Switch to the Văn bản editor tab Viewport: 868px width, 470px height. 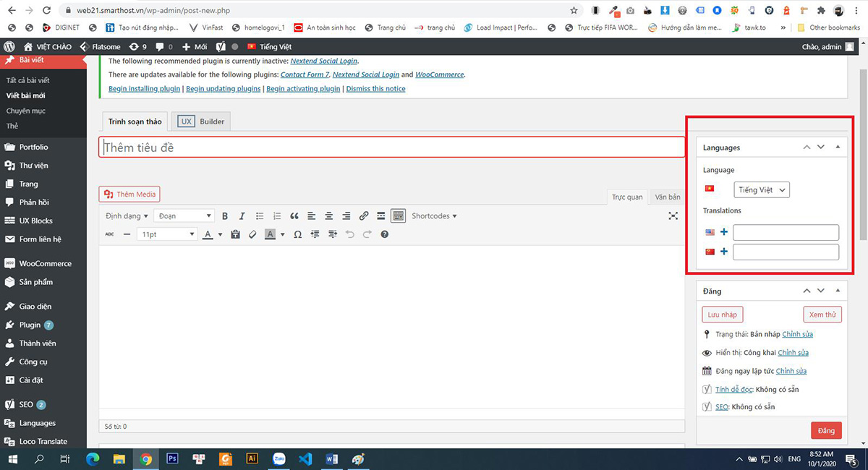pos(667,197)
